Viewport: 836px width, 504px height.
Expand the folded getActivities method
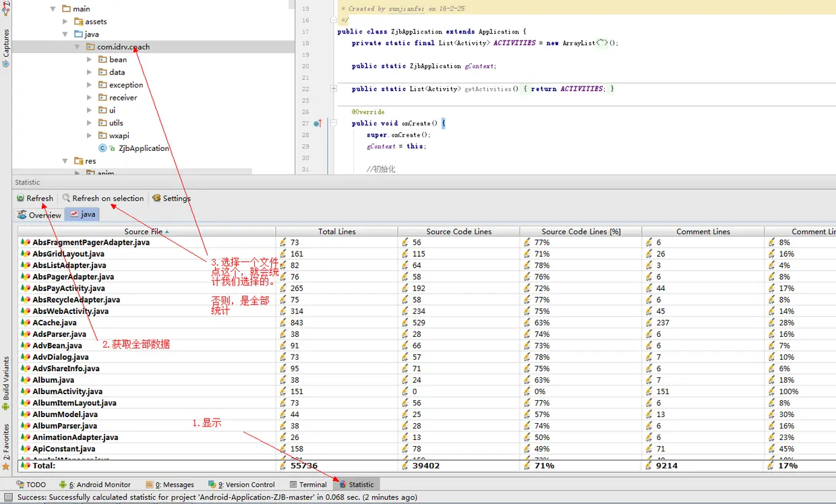tap(334, 89)
